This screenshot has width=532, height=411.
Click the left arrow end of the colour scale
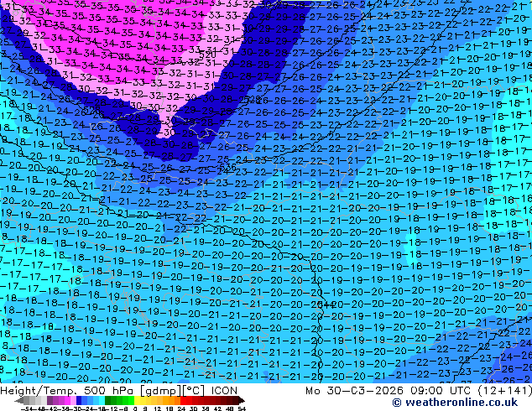(19, 400)
